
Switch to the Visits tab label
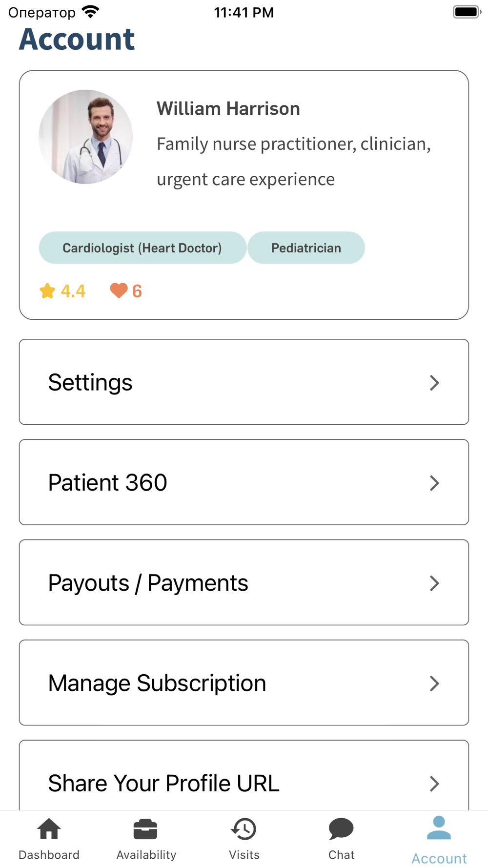(x=244, y=855)
